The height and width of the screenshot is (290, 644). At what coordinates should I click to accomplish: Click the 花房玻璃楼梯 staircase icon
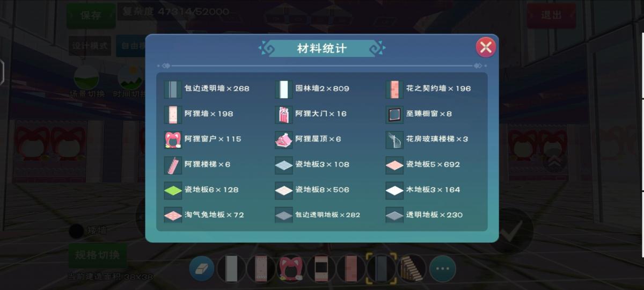(x=394, y=139)
